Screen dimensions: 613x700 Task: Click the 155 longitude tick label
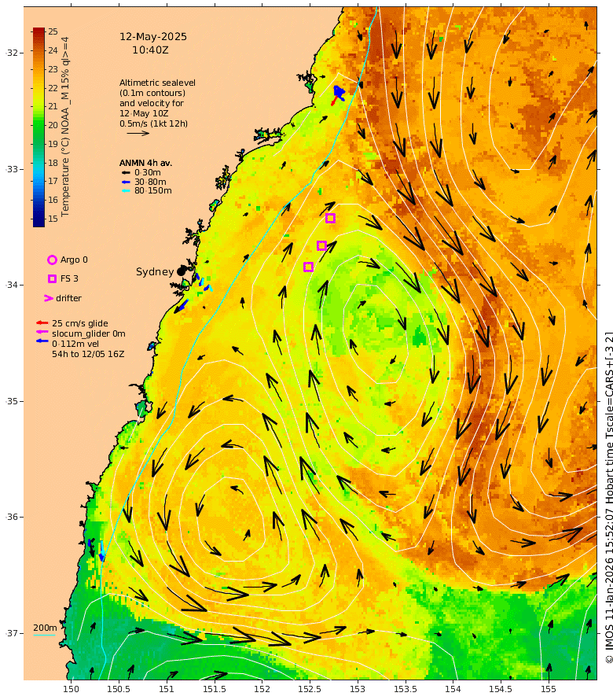click(549, 689)
